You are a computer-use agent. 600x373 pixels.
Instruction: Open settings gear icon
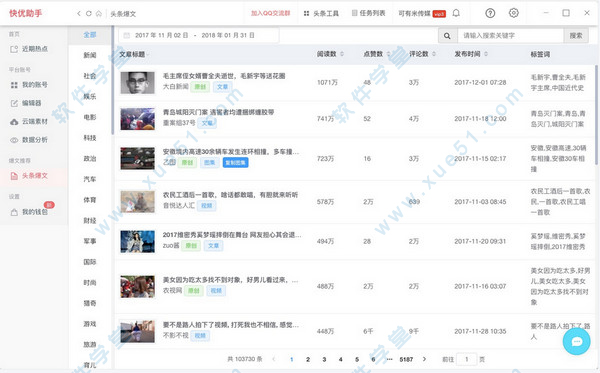pos(514,13)
